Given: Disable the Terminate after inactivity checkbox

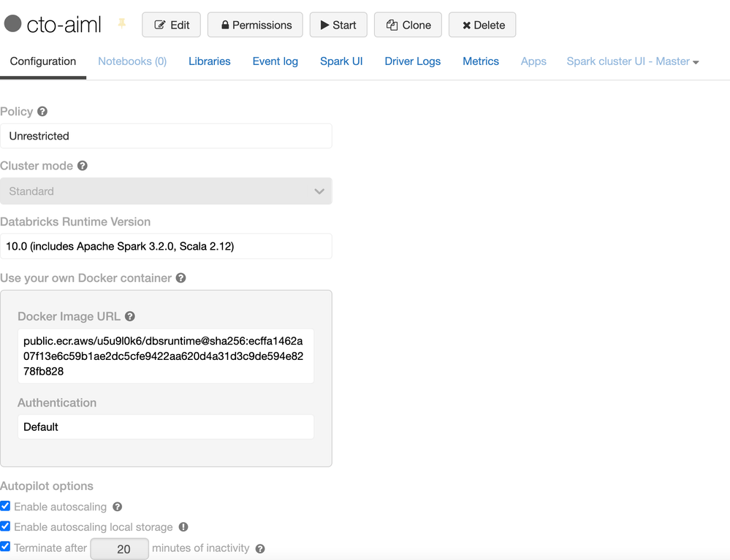Looking at the screenshot, I should coord(6,547).
